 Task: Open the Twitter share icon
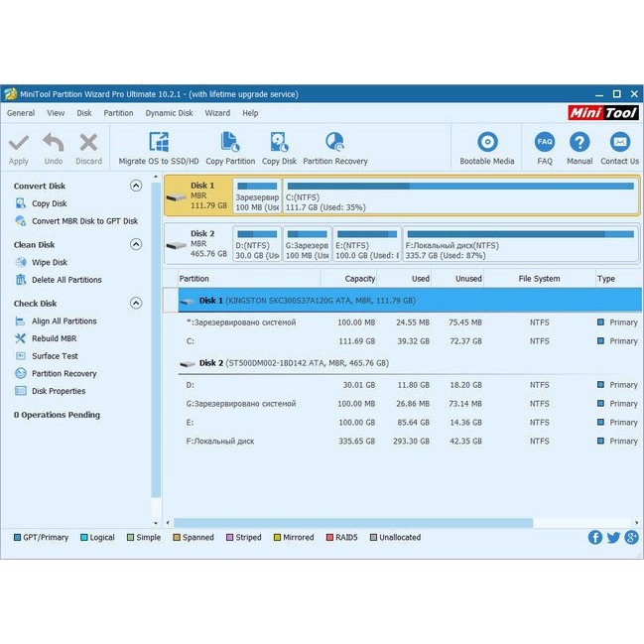613,537
